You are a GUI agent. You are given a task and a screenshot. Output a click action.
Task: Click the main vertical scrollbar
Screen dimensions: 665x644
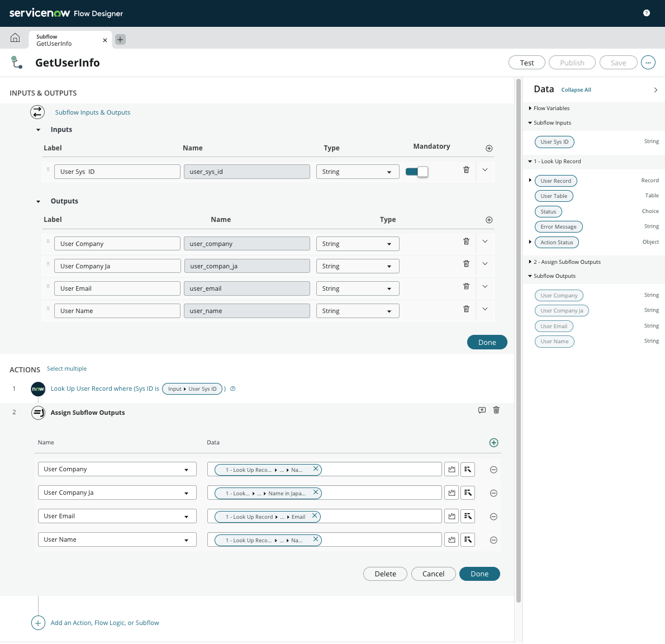point(518,340)
